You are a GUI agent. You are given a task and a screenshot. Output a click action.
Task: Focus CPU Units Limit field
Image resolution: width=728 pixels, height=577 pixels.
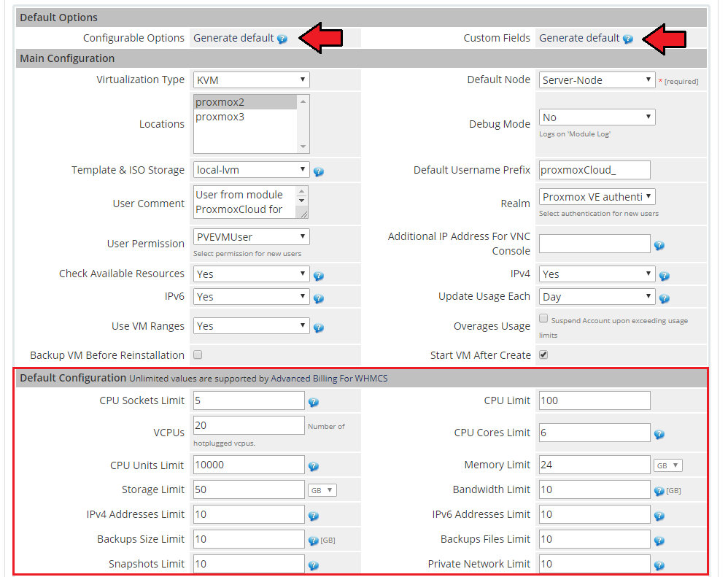pyautogui.click(x=249, y=465)
